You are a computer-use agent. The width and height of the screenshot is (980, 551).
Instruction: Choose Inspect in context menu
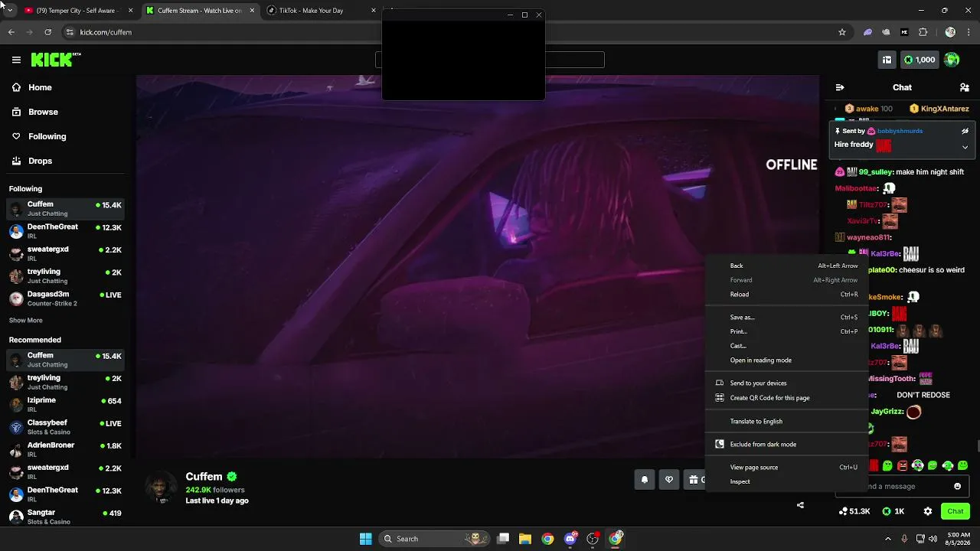(786, 482)
